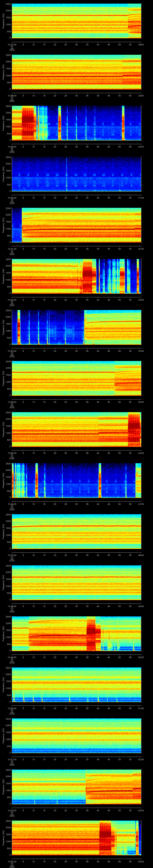Image resolution: width=153 pixels, height=868 pixels.
Task: Click the 10:49:00 start time label
Action: pos(12,657)
